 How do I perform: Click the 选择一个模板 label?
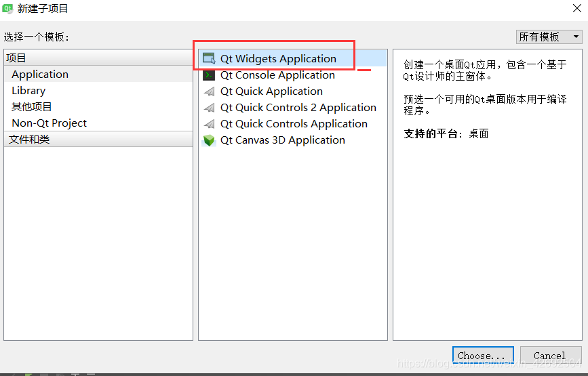tap(36, 37)
